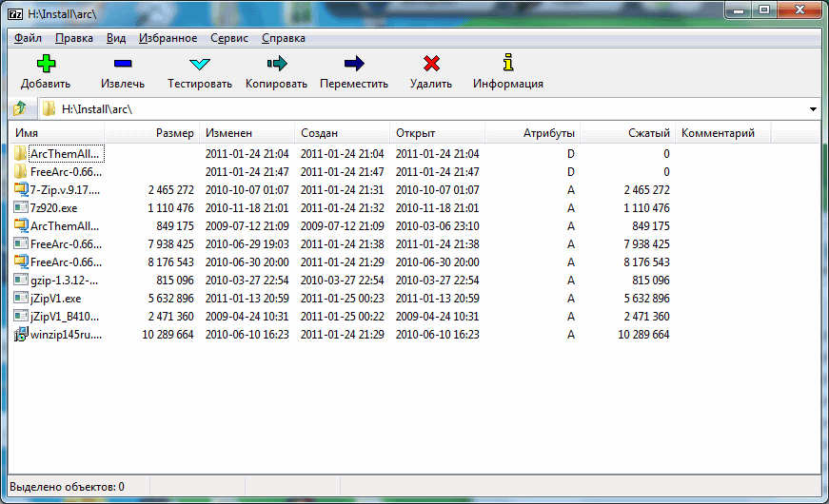The width and height of the screenshot is (829, 504).
Task: Click the 7 938 425 FreeArc-0.66... exe icon
Action: pos(21,243)
